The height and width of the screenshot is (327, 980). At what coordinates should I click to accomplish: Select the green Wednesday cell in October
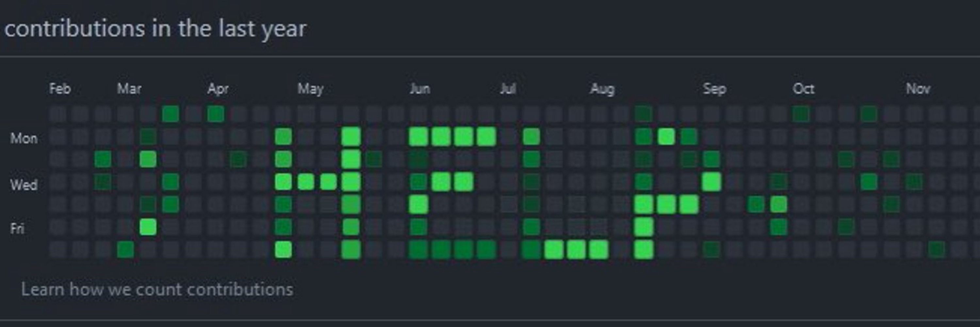[869, 182]
